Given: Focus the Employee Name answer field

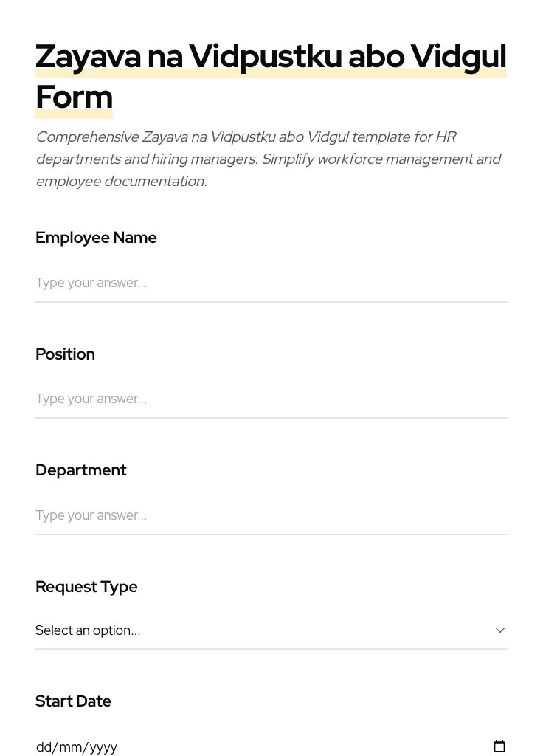Looking at the screenshot, I should (271, 283).
